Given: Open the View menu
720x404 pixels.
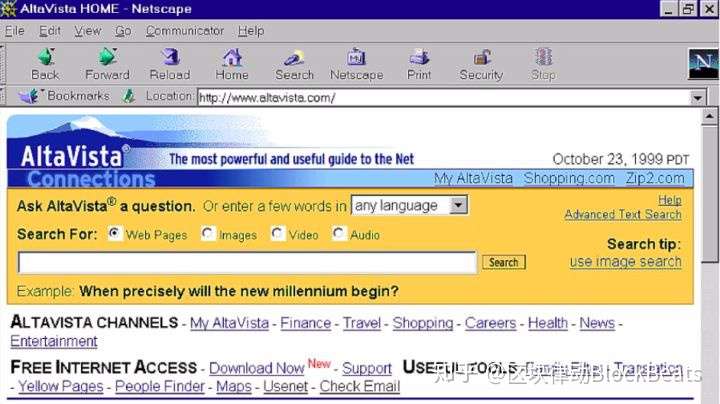Looking at the screenshot, I should pyautogui.click(x=88, y=31).
